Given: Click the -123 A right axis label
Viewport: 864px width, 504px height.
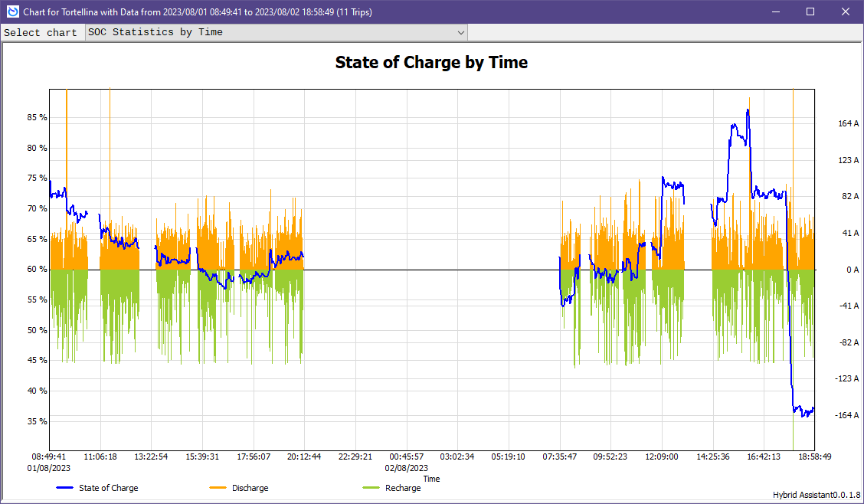Looking at the screenshot, I should coord(847,378).
